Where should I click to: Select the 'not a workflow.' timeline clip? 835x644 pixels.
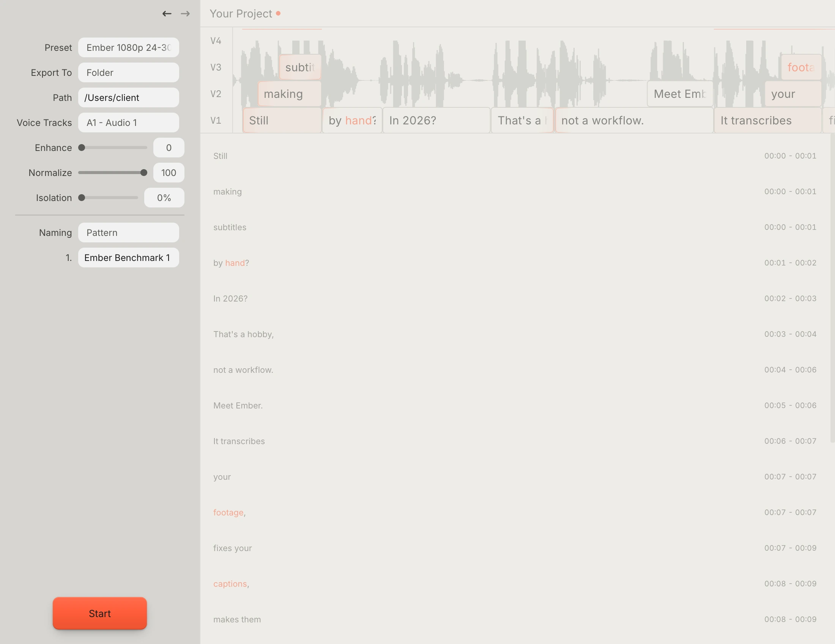(x=634, y=121)
